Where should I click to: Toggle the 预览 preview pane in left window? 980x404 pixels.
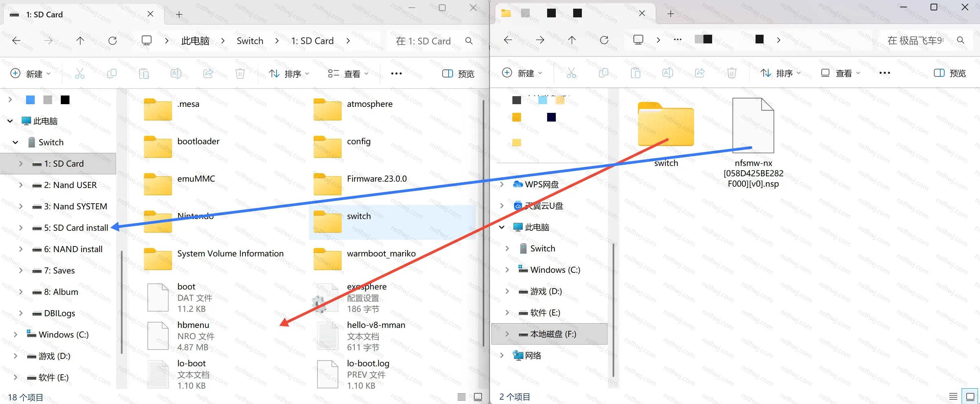pyautogui.click(x=458, y=74)
